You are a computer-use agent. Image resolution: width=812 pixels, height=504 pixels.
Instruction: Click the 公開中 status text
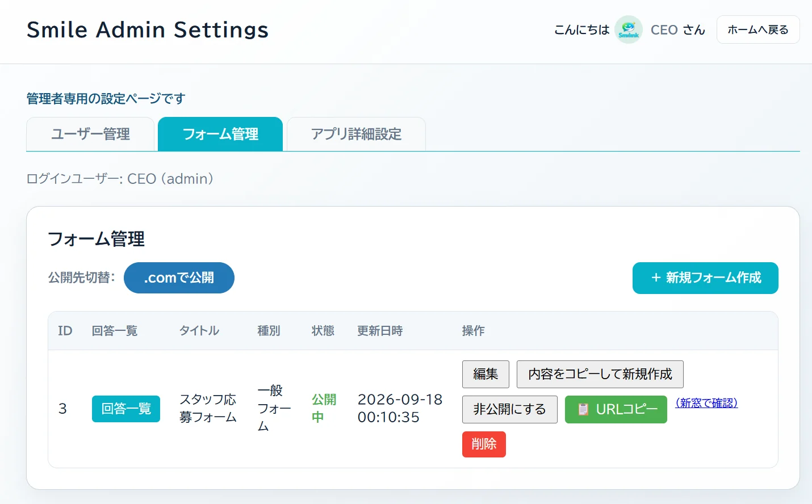324,408
